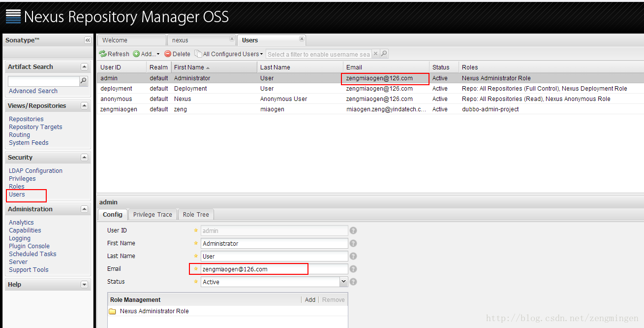
Task: Close the nexus tab
Action: point(232,39)
